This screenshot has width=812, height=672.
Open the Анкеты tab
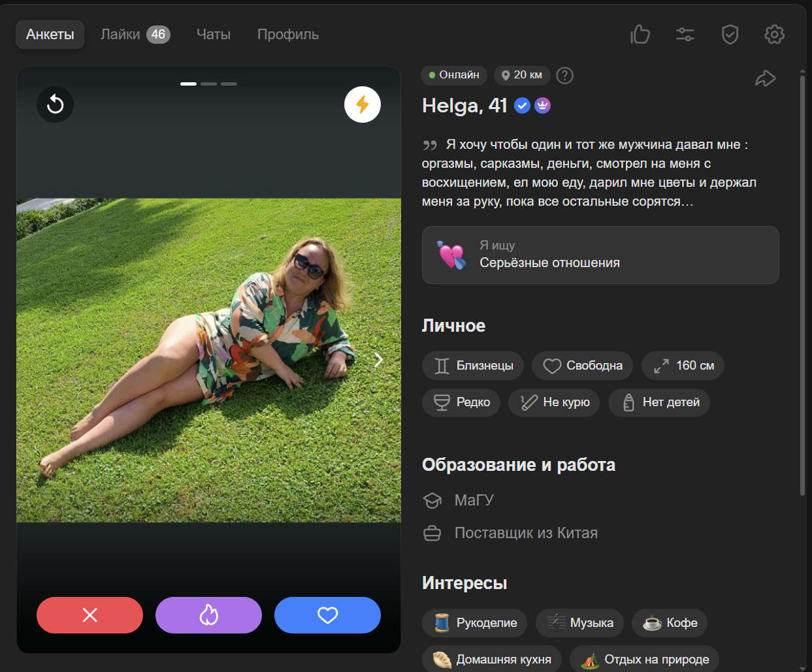pyautogui.click(x=50, y=35)
